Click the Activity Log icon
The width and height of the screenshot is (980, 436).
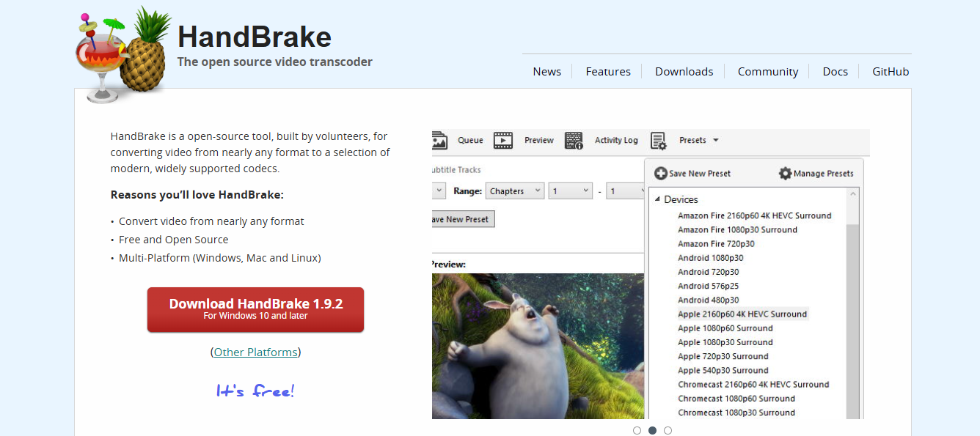(574, 141)
